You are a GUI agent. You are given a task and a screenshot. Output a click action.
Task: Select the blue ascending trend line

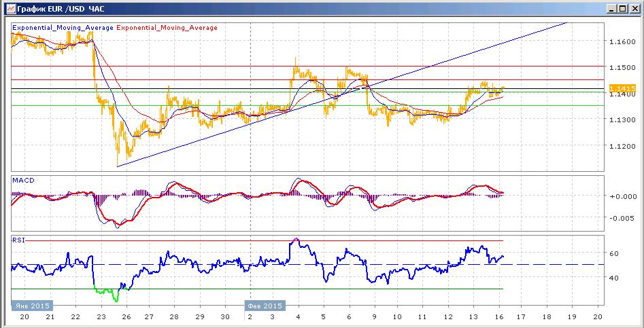point(341,95)
